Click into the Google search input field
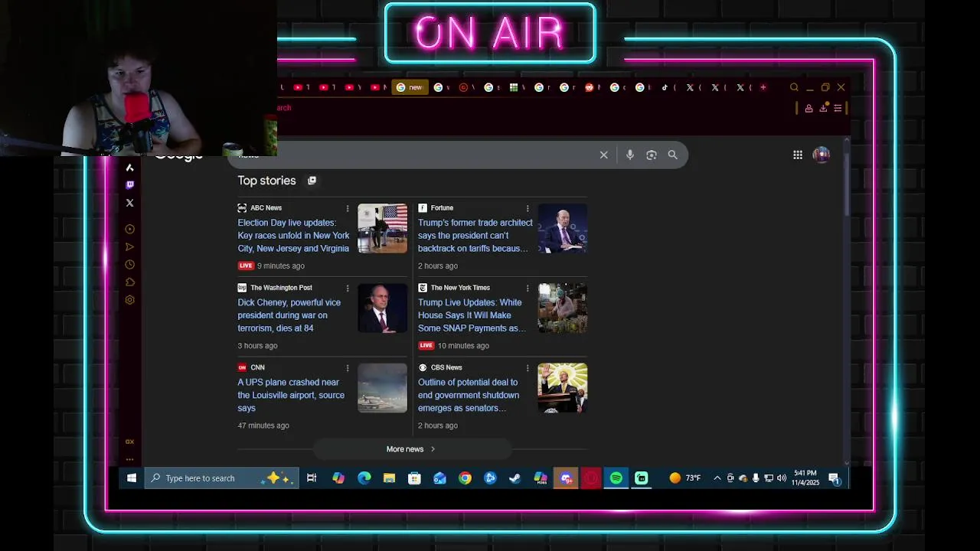Screen dimensions: 980x551 [x=413, y=155]
